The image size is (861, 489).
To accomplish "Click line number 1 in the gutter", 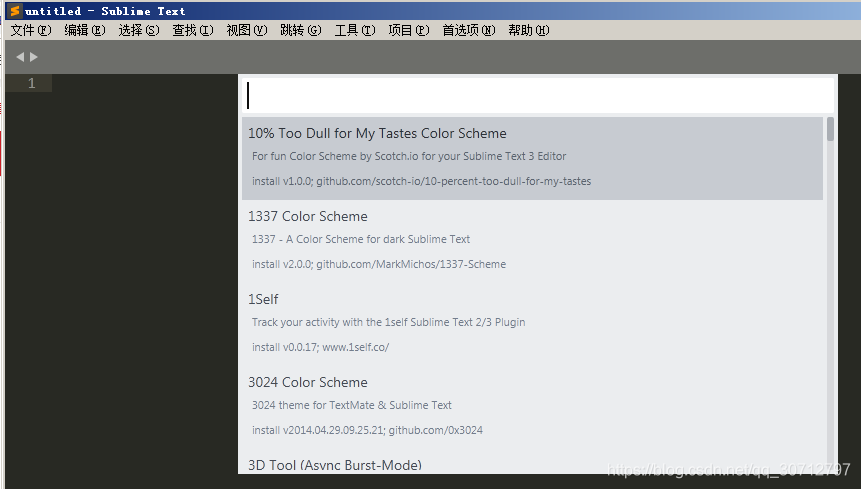I will pos(31,83).
